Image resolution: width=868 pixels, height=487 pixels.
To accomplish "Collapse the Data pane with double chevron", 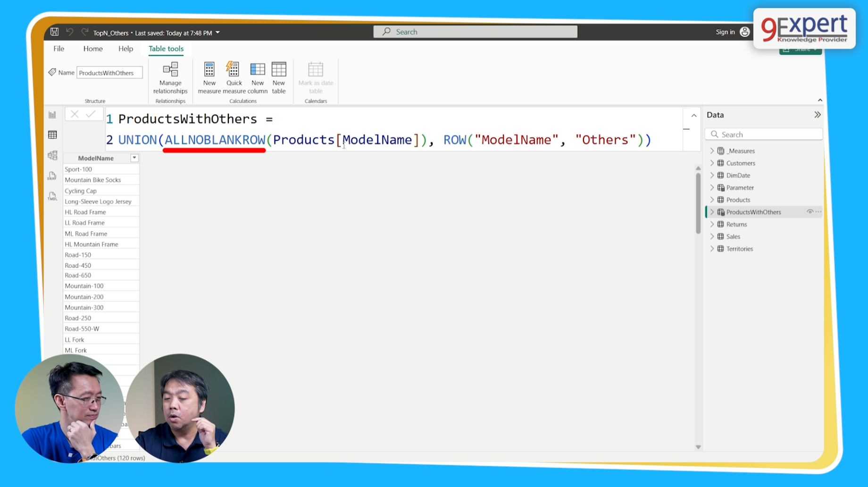I will click(818, 114).
